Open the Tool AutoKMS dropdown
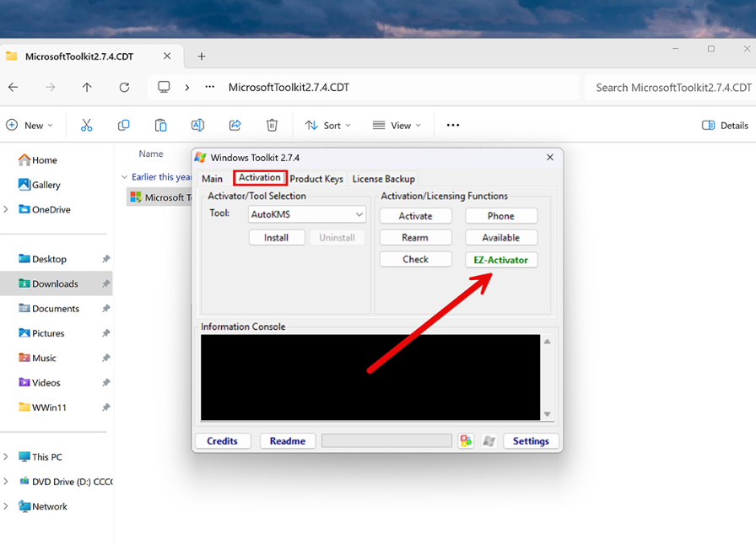Image resolution: width=756 pixels, height=545 pixels. tap(359, 215)
